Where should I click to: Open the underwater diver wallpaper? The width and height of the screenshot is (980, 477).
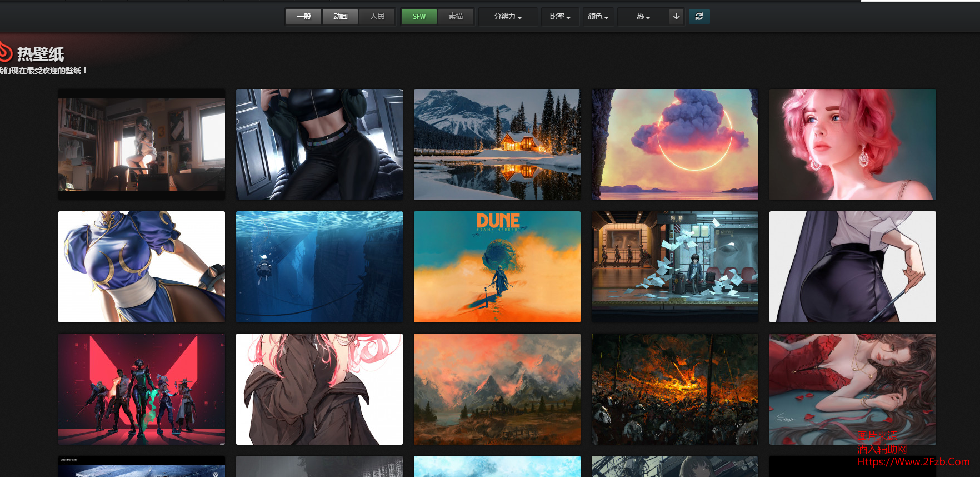point(319,267)
